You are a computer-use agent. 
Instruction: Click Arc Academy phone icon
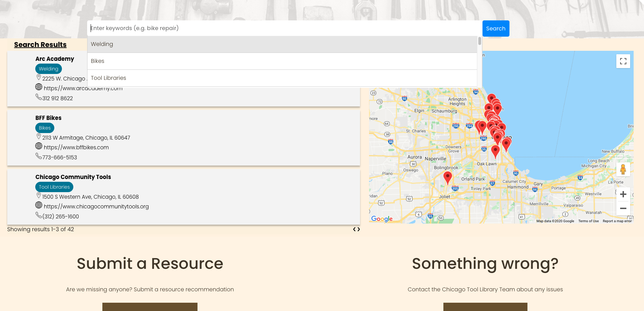click(39, 97)
